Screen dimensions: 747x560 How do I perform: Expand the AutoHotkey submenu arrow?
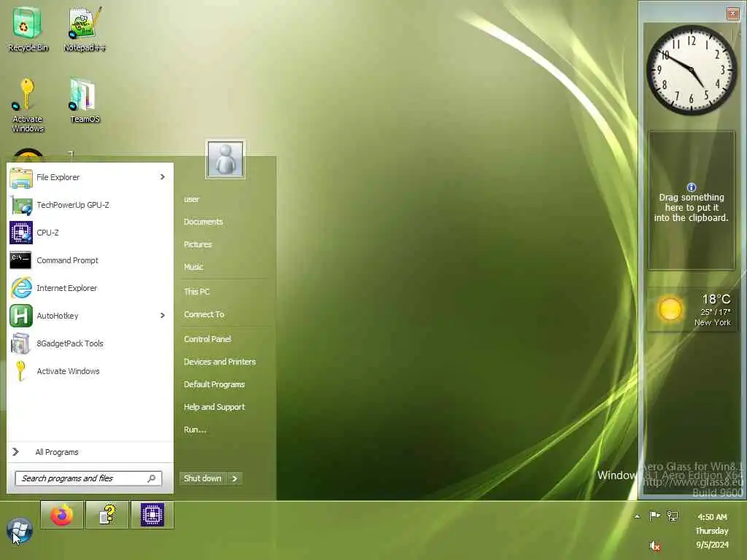[163, 316]
